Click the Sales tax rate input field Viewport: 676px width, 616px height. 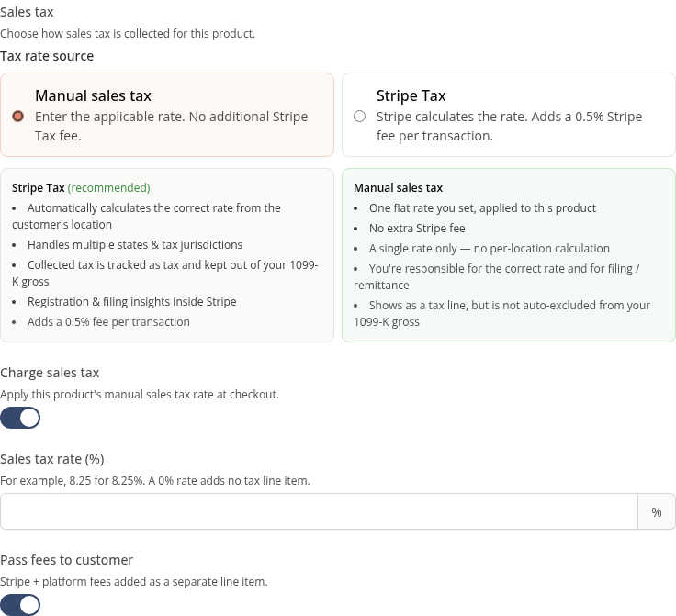click(x=319, y=511)
